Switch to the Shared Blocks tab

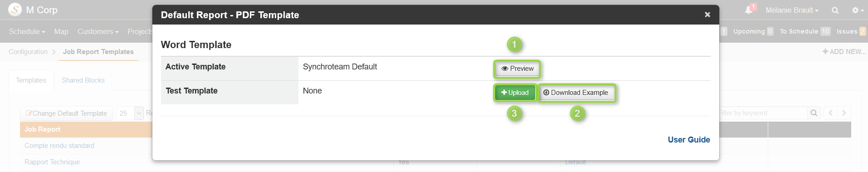tap(83, 80)
